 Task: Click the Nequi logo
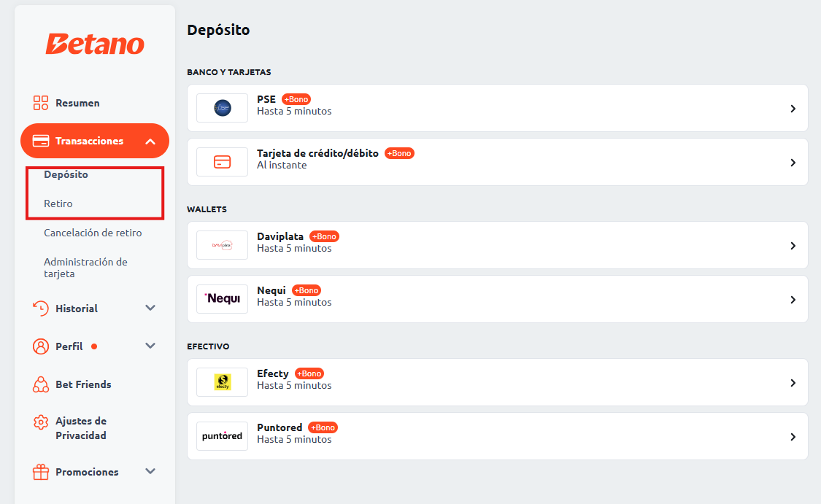point(222,299)
